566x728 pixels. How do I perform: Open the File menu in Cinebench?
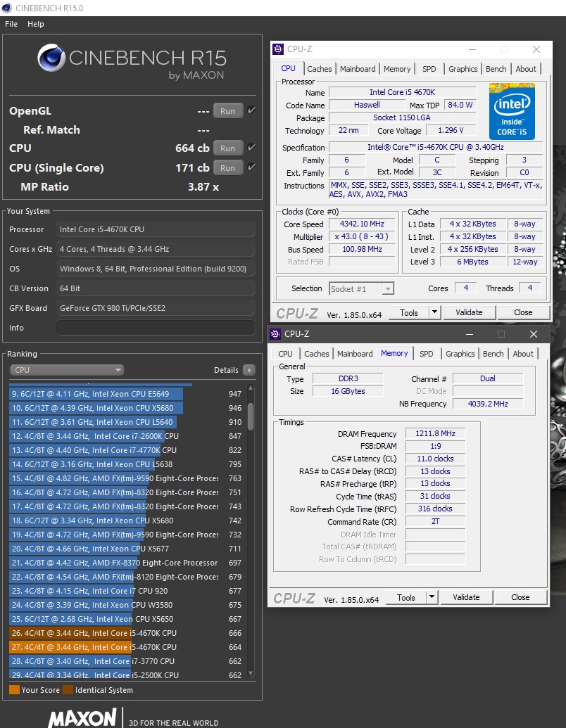[x=11, y=24]
